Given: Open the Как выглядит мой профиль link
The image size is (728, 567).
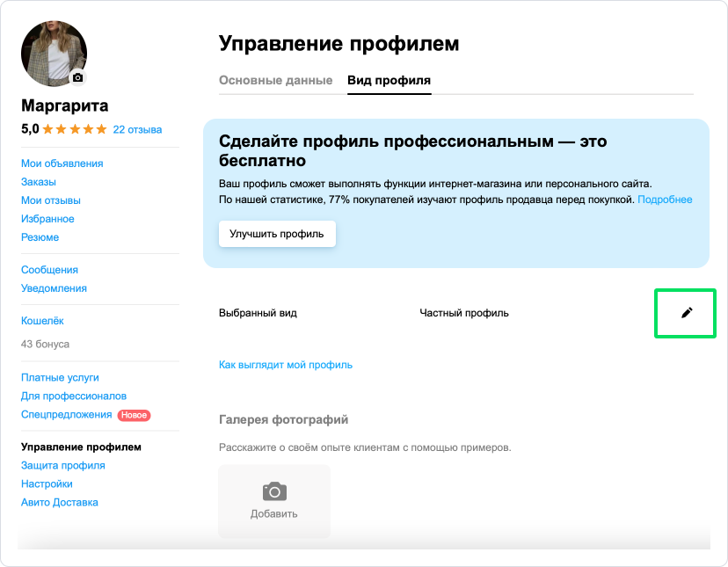Looking at the screenshot, I should [286, 365].
